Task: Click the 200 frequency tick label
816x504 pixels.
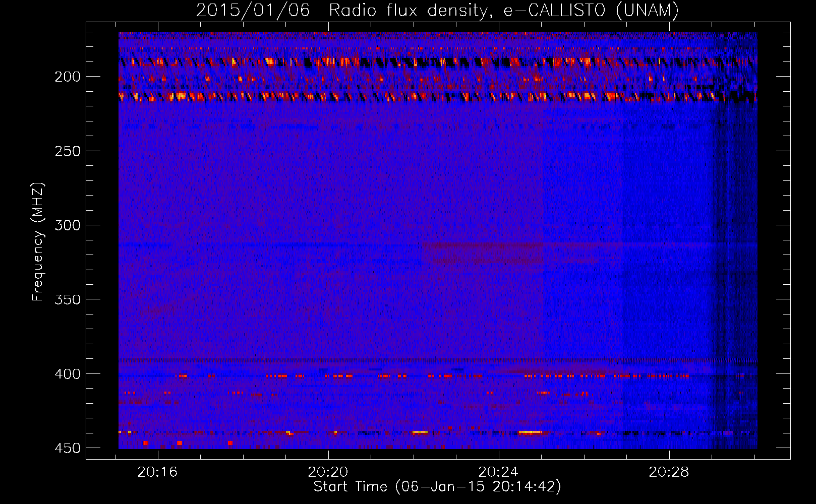Action: (x=68, y=77)
